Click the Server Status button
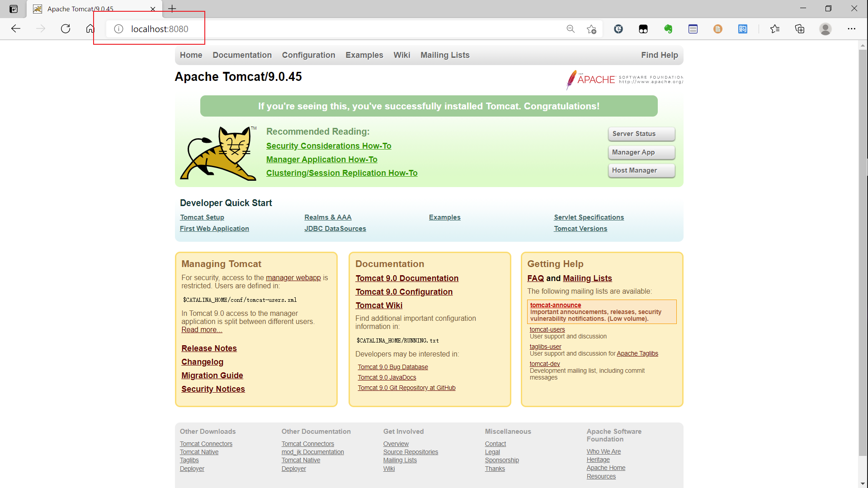868x488 pixels. 642,134
